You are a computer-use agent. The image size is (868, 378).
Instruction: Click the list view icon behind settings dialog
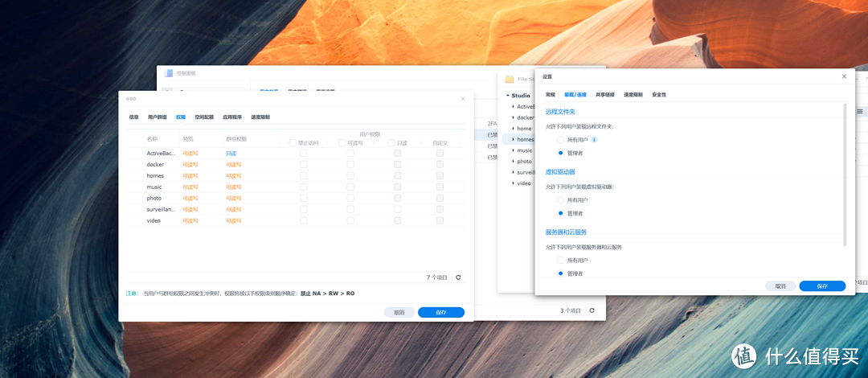coord(859,111)
